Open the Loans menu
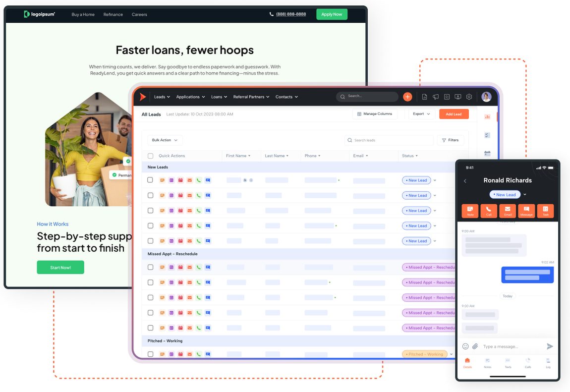Image resolution: width=570 pixels, height=392 pixels. [x=219, y=97]
